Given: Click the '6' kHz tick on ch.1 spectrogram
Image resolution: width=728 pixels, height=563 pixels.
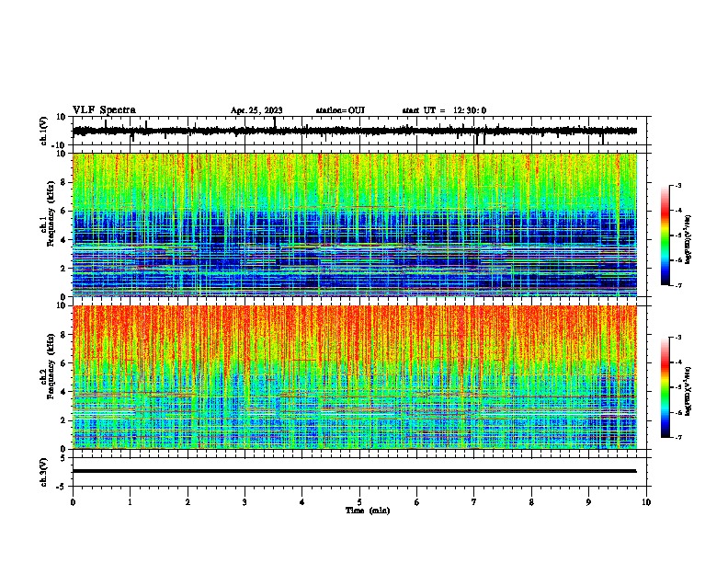Looking at the screenshot, I should pos(63,211).
